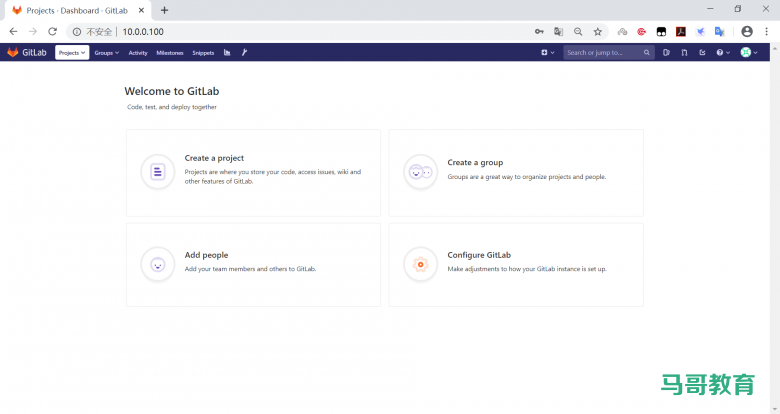780x414 pixels.
Task: Open the Merge requests icon
Action: 684,52
